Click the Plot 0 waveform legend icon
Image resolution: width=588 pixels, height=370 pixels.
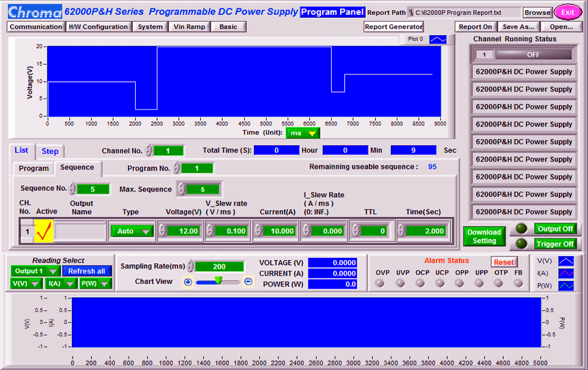[437, 39]
